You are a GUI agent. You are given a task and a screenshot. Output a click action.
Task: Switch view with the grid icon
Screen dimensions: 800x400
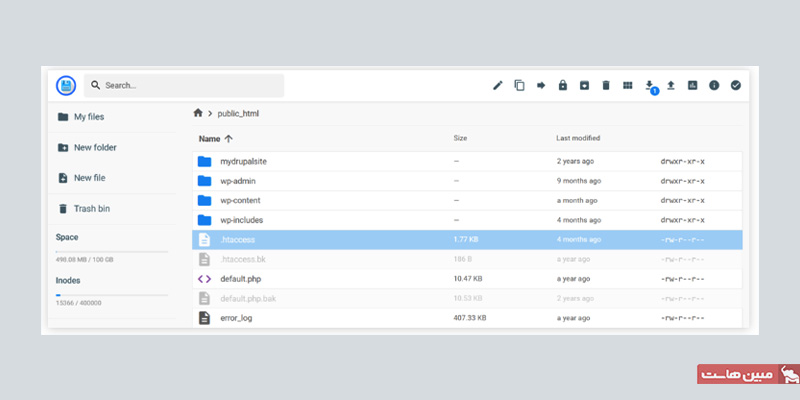(x=627, y=85)
